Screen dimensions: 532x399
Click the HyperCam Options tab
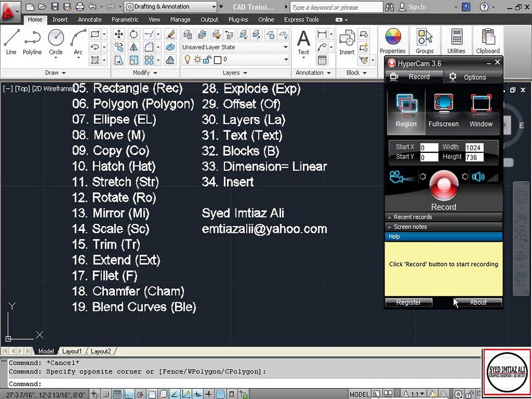coord(473,77)
